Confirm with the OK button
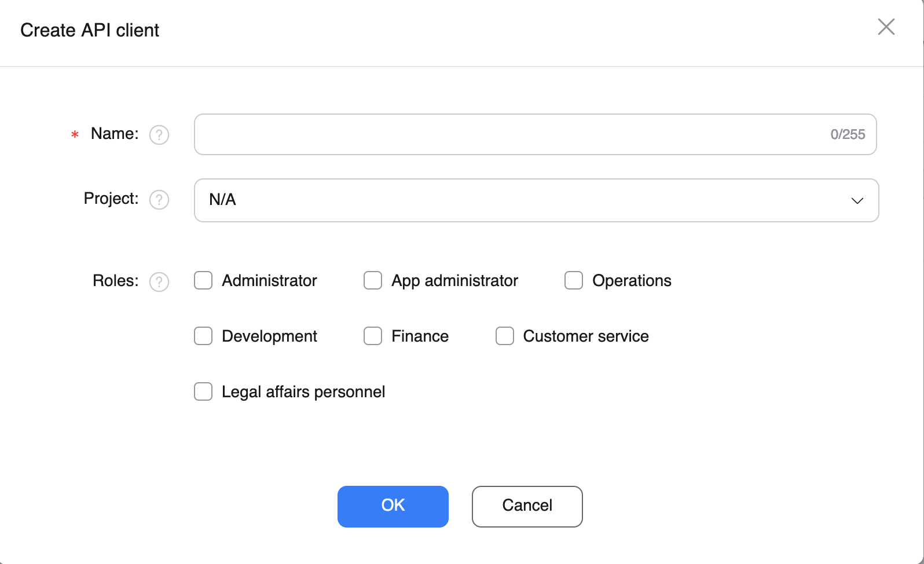This screenshot has height=564, width=924. (x=393, y=507)
